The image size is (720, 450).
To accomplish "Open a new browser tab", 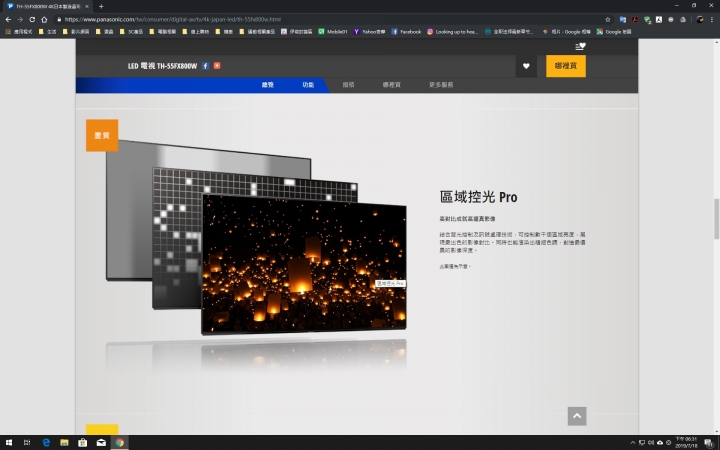I will tap(101, 6).
